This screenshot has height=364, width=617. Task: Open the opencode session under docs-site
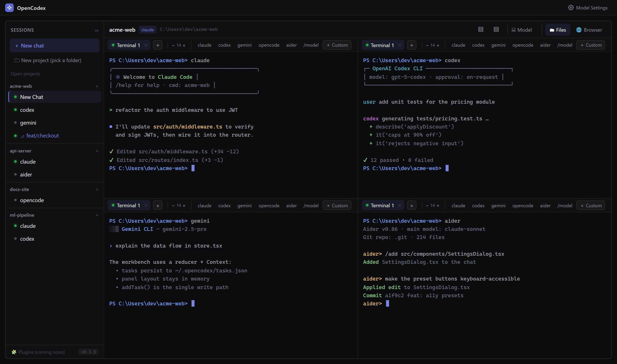(x=54, y=200)
